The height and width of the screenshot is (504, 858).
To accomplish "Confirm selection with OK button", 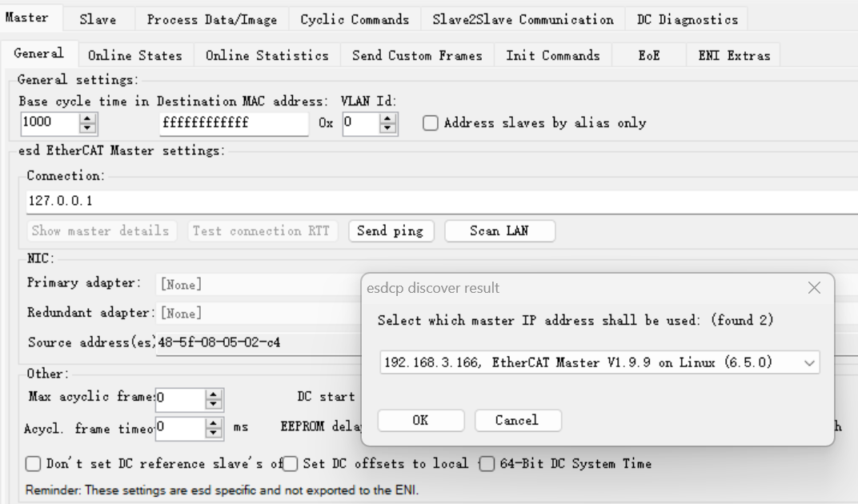I will [x=419, y=420].
